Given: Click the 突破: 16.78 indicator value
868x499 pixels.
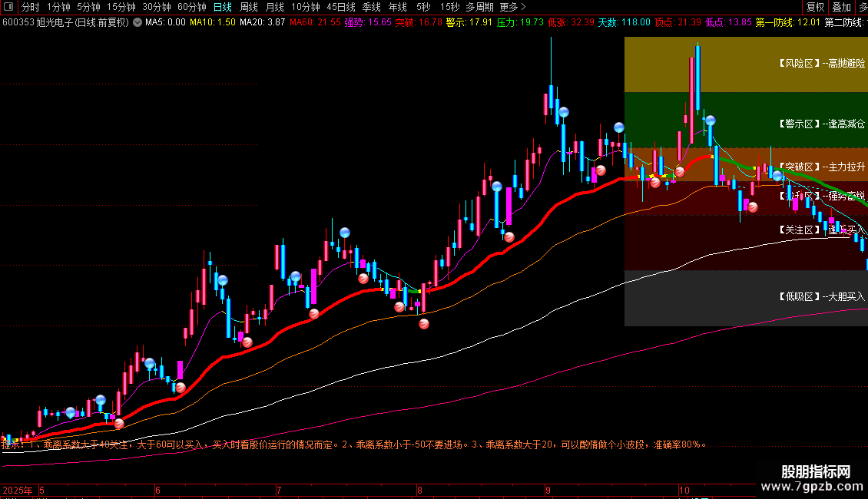Looking at the screenshot, I should [x=419, y=23].
